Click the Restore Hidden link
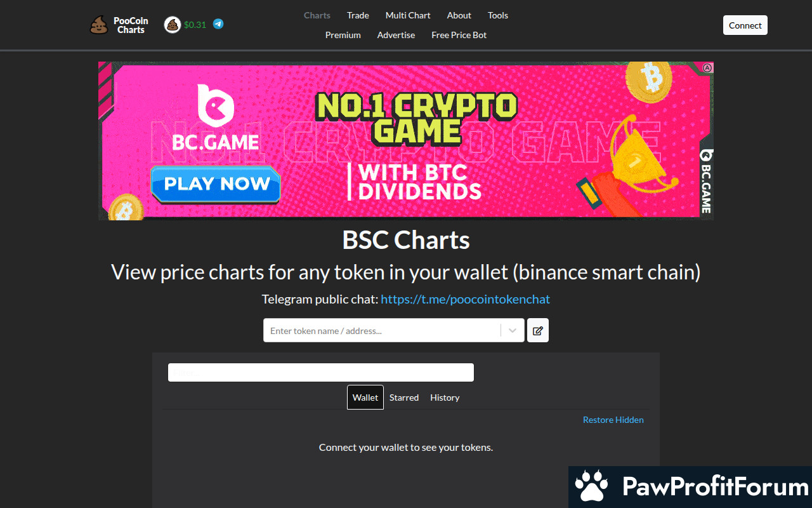 [613, 420]
